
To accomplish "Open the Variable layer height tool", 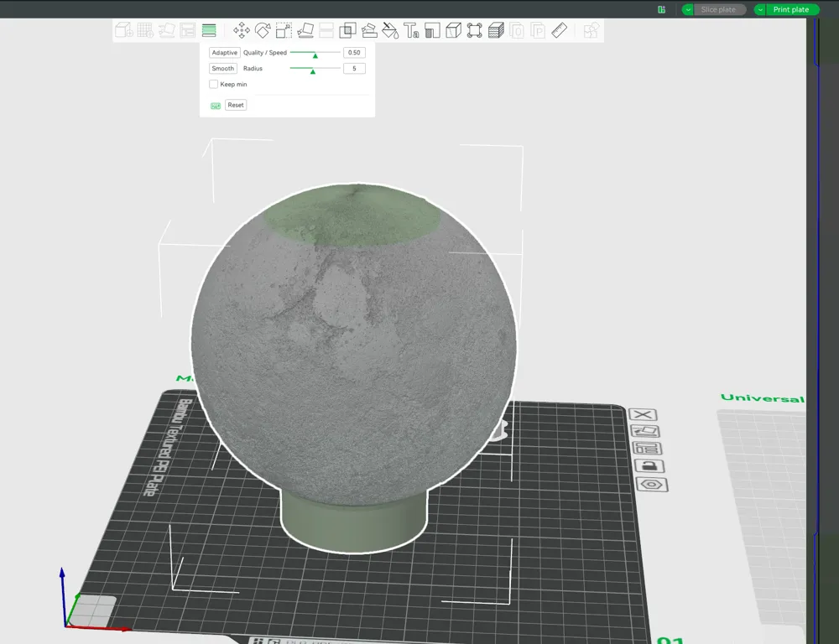I will point(208,30).
